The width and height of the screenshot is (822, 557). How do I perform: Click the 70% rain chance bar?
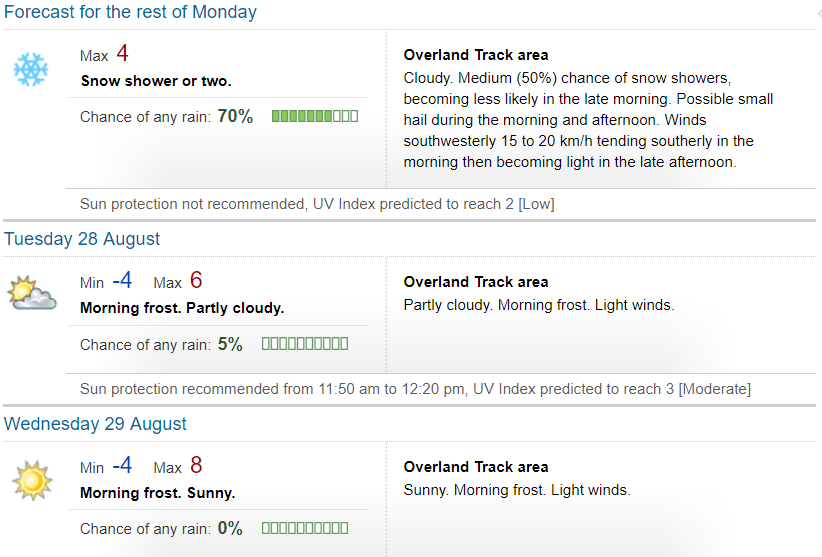click(315, 116)
